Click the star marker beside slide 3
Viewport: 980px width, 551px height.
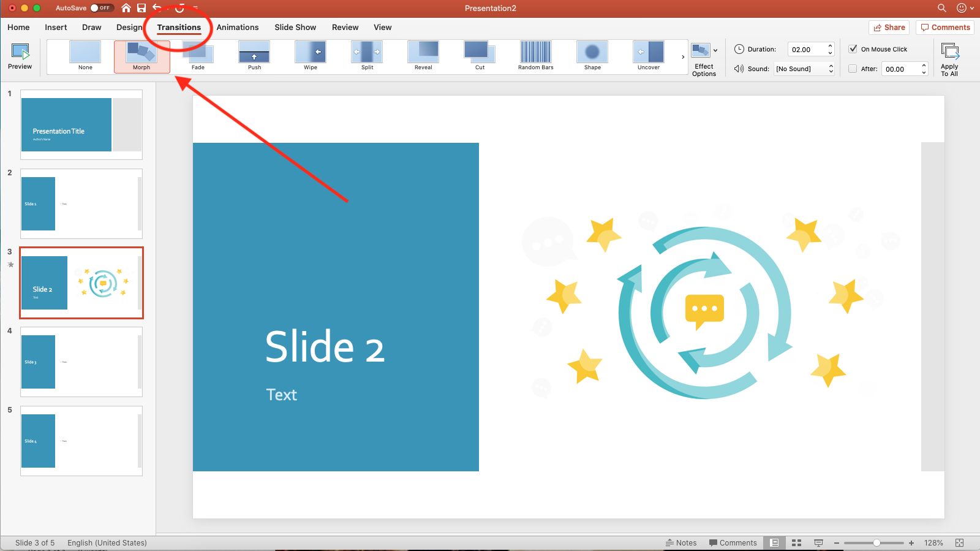click(10, 265)
